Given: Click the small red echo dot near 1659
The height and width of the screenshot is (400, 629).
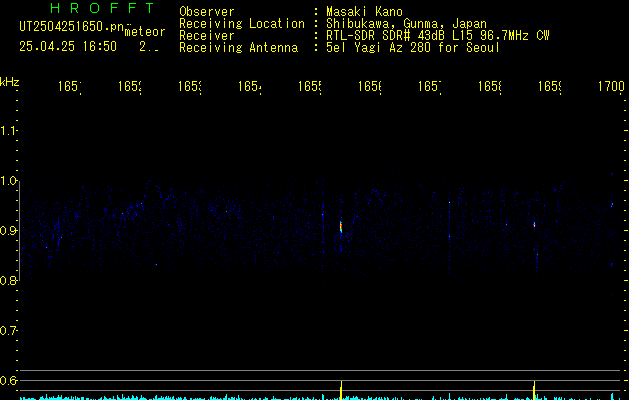Looking at the screenshot, I should pos(534,225).
